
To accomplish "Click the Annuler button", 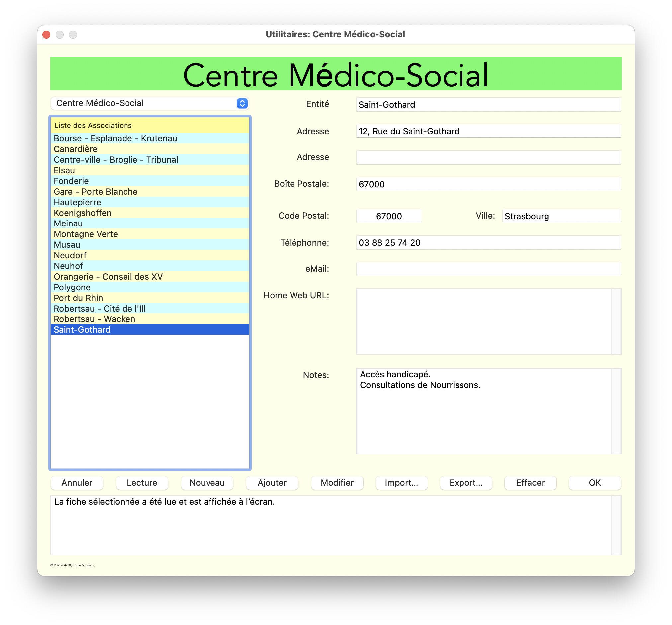I will (77, 482).
